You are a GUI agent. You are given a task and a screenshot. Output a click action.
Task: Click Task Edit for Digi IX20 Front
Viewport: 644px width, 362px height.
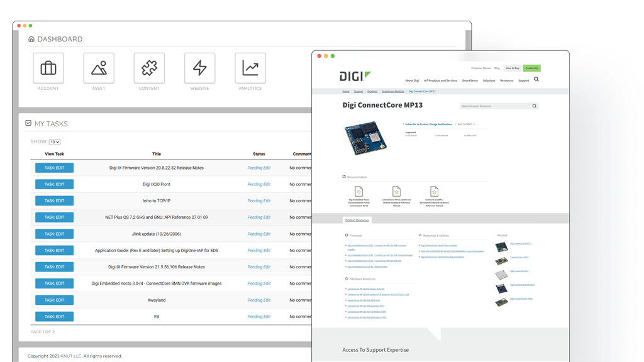click(54, 184)
